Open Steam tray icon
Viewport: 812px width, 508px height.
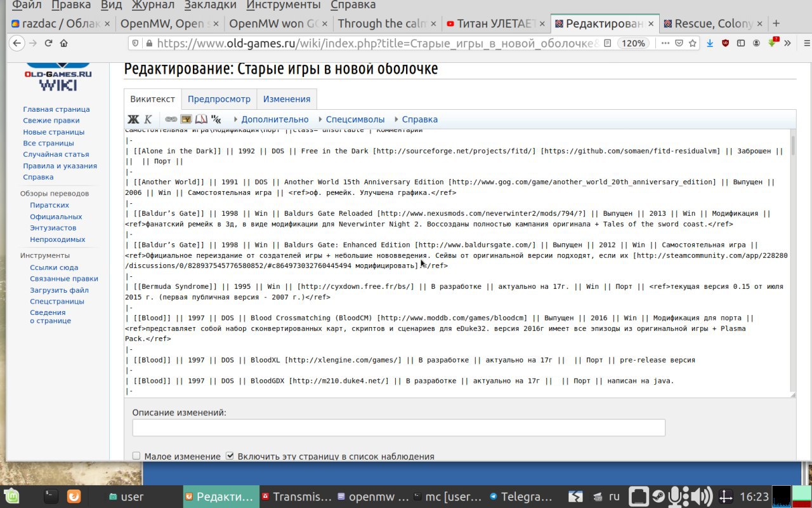658,497
